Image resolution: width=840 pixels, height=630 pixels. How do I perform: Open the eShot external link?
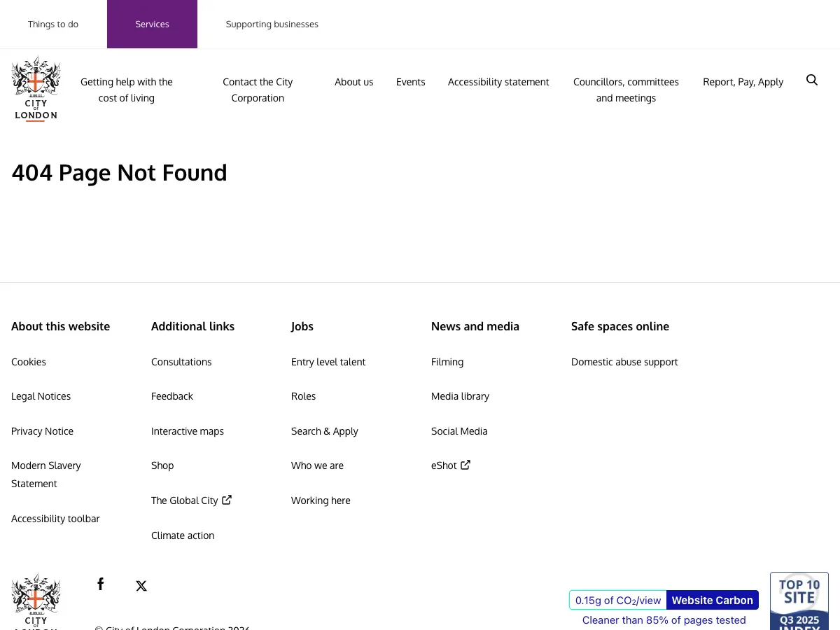(x=451, y=465)
